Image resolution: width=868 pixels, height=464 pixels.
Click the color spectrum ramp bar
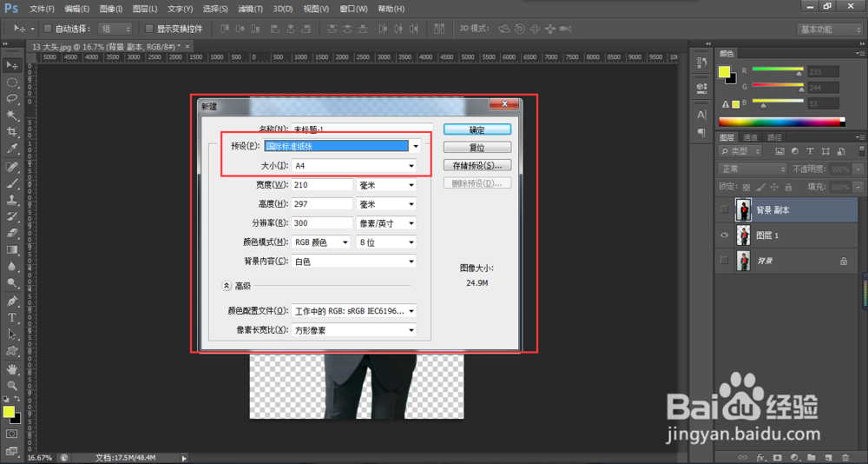tap(782, 122)
